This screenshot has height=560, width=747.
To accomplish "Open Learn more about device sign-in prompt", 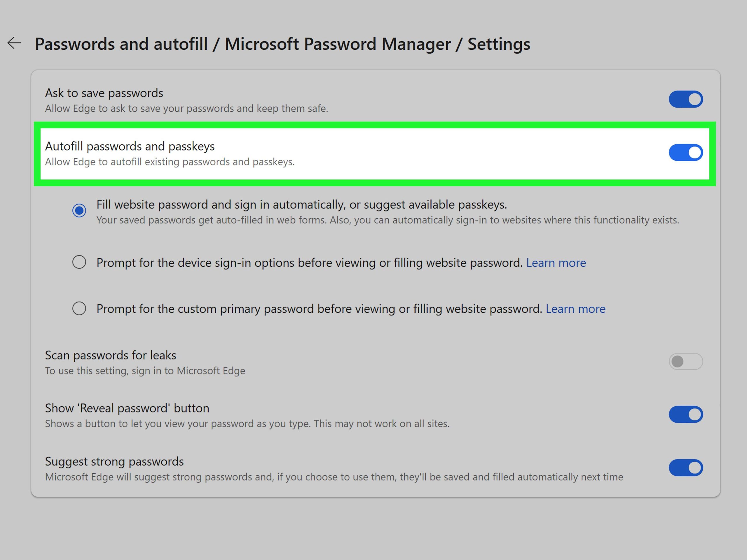I will point(556,262).
